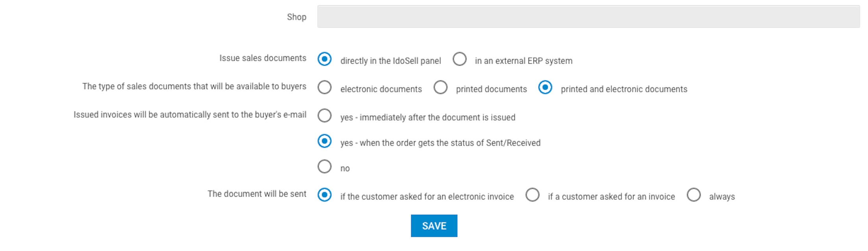Select 'electronic documents' radio button
This screenshot has height=251, width=868.
[x=325, y=87]
